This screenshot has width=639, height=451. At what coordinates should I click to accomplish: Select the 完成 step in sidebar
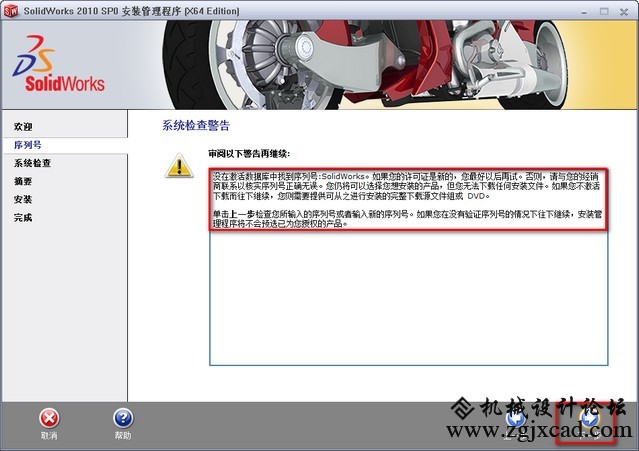coord(23,218)
